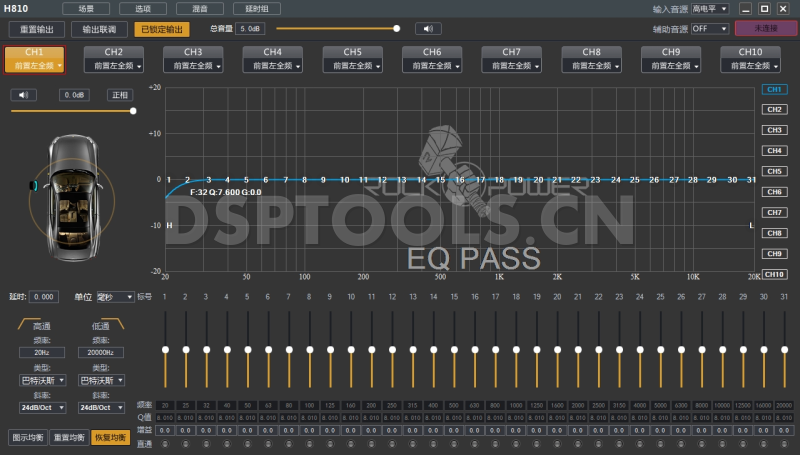
Task: Open the 辅助音源 OFF dropdown
Action: tap(710, 29)
